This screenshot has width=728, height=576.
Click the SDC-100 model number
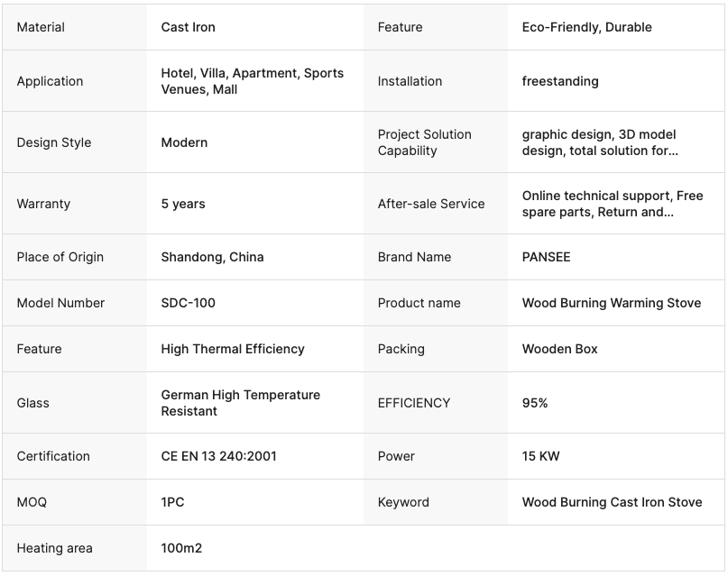pos(188,303)
